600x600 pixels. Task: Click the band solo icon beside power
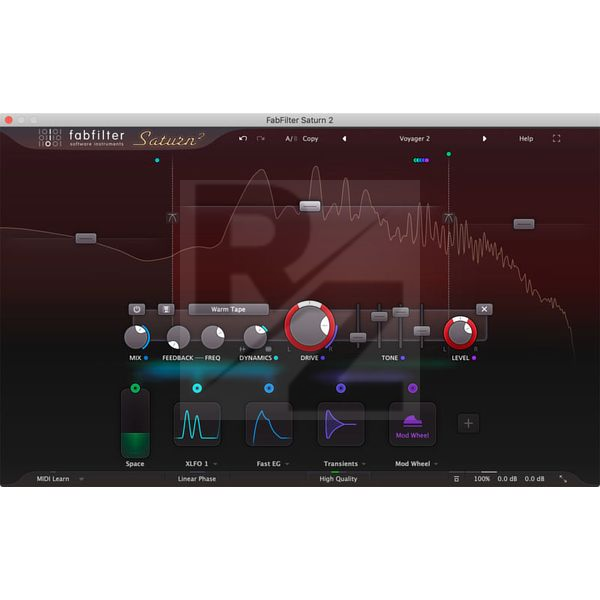[166, 309]
